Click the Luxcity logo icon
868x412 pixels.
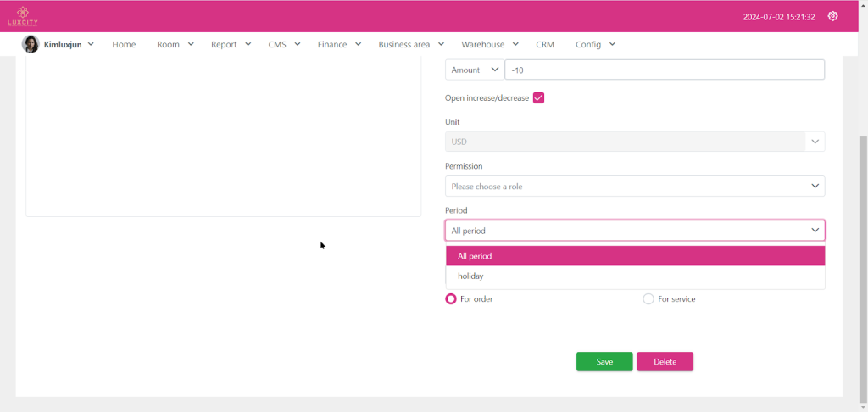[x=23, y=15]
